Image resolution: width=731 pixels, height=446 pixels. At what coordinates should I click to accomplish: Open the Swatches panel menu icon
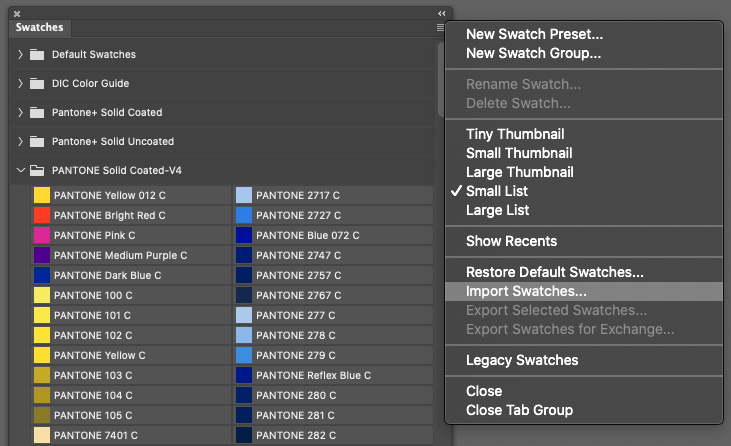tap(441, 28)
